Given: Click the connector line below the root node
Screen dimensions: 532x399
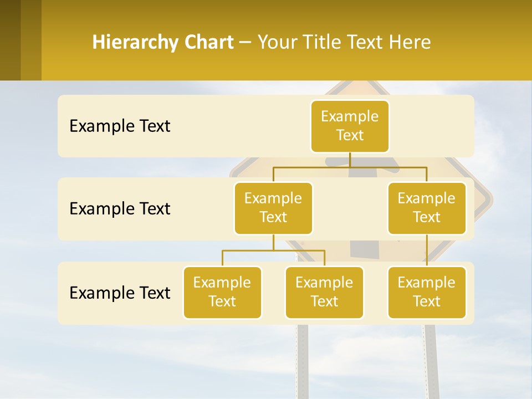Looking at the screenshot, I should click(350, 161).
